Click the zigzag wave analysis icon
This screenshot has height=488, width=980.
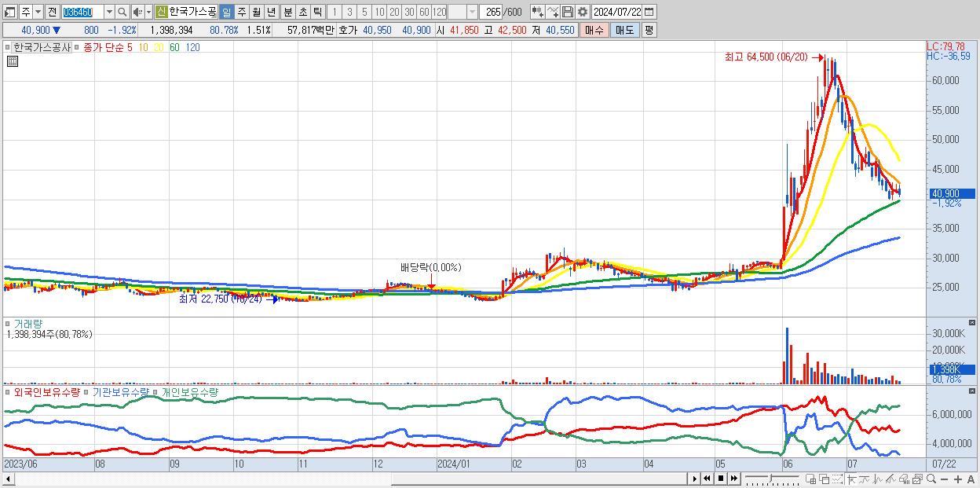(877, 479)
